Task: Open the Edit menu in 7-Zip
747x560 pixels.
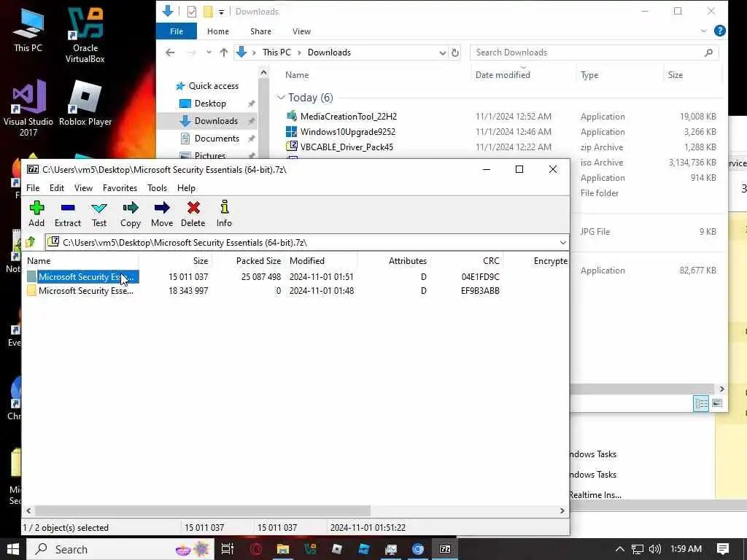Action: click(x=57, y=188)
